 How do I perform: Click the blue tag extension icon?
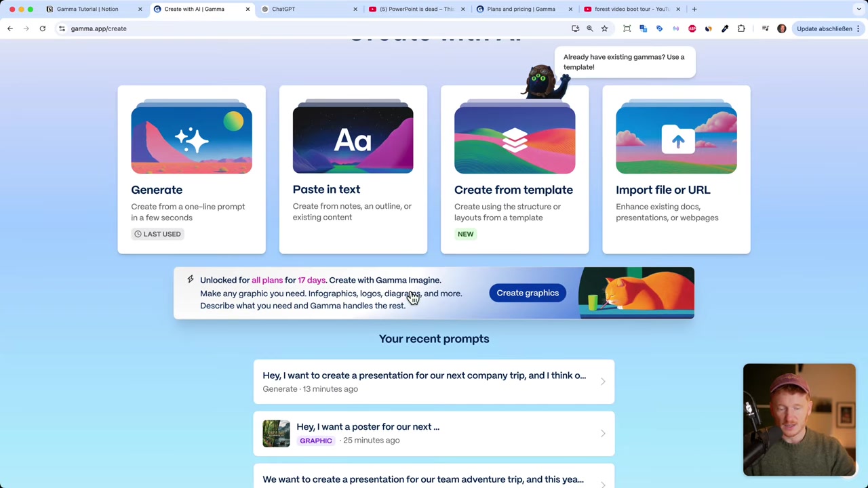pos(659,28)
